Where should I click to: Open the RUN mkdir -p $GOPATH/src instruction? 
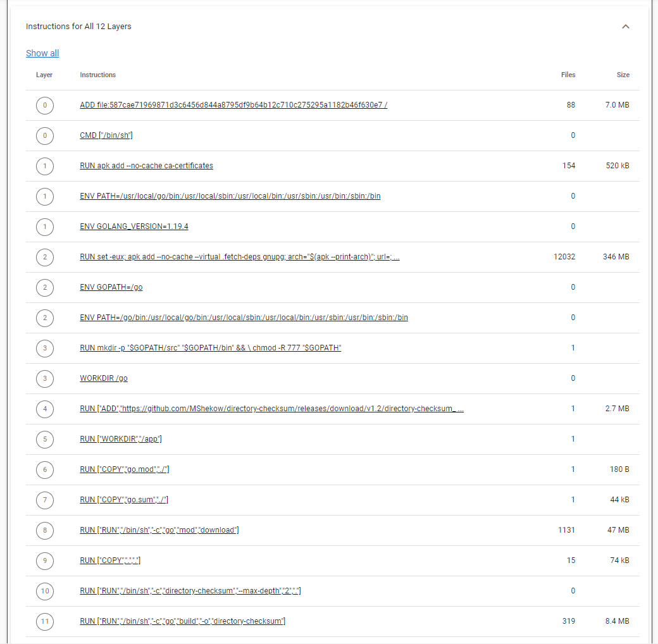click(210, 348)
